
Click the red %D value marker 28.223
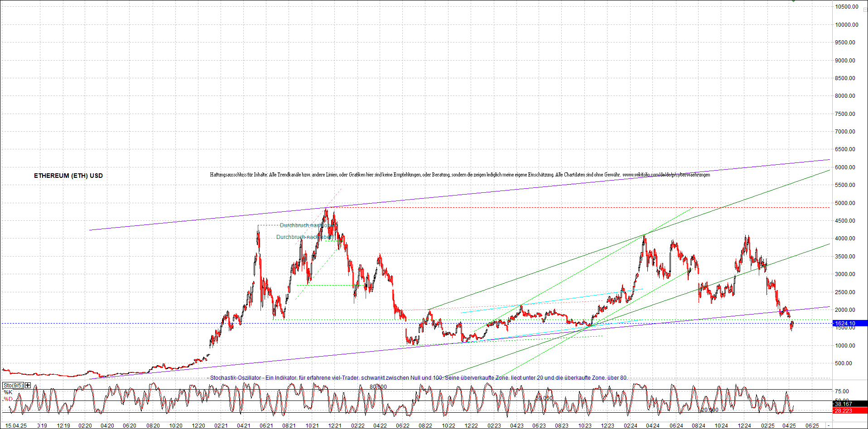point(849,410)
